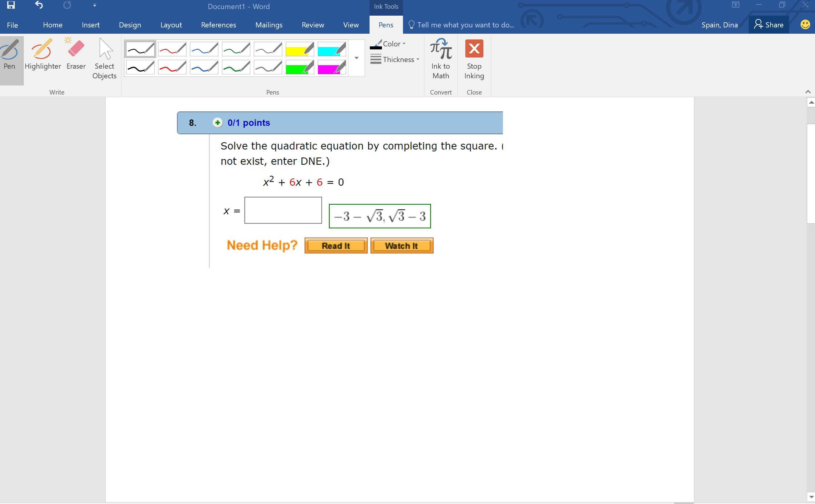Select the red pen style
This screenshot has width=815, height=504.
[x=172, y=49]
